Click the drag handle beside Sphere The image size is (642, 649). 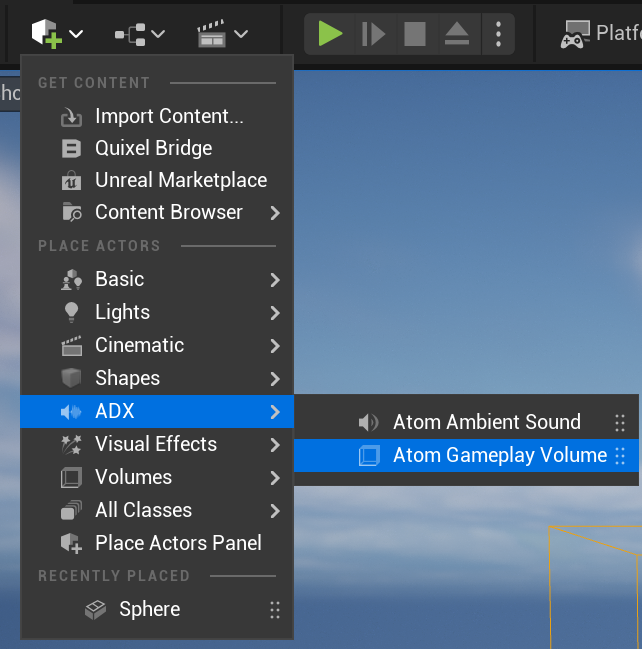(275, 610)
